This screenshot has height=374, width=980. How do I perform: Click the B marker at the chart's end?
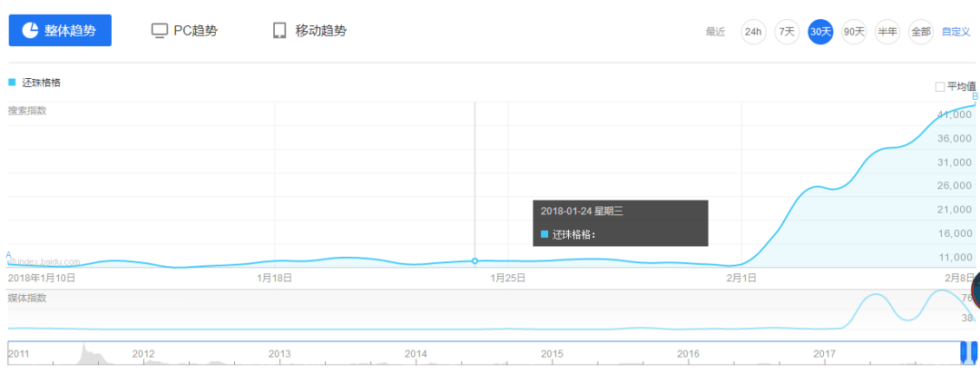tap(975, 96)
